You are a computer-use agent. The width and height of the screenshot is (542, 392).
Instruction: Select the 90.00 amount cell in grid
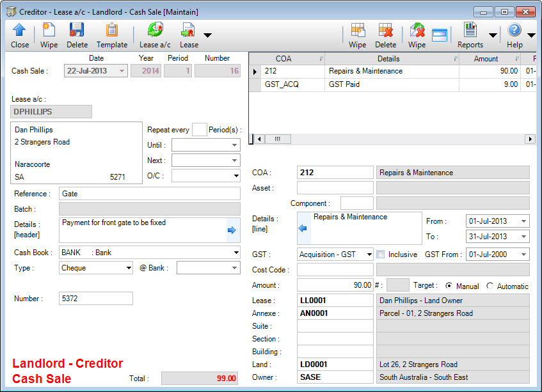(490, 71)
